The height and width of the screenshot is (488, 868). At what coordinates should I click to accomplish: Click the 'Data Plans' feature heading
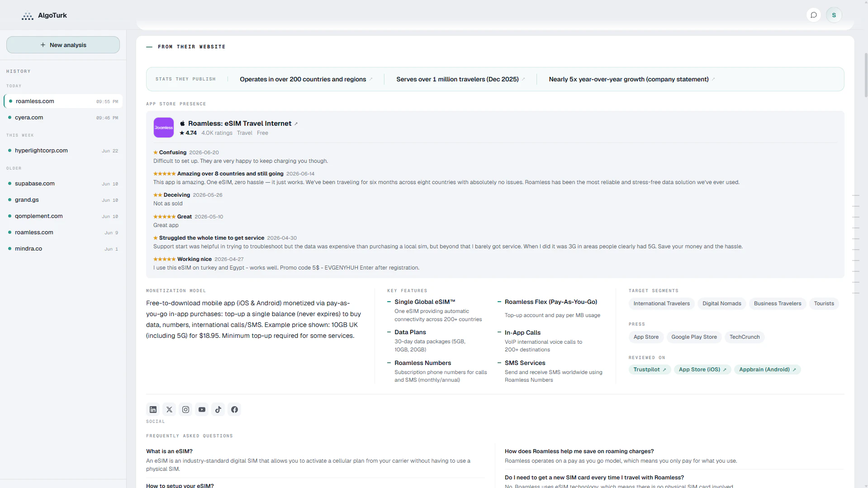pos(410,332)
